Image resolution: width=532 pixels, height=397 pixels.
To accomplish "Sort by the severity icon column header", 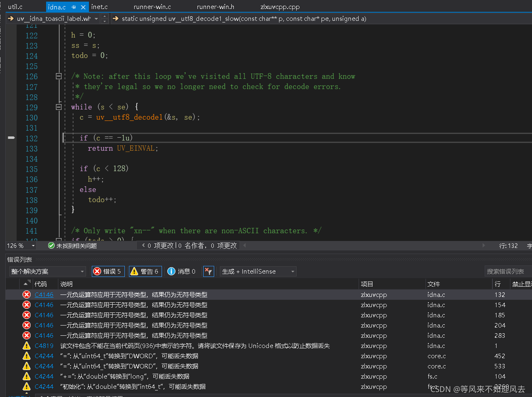I will [x=26, y=284].
